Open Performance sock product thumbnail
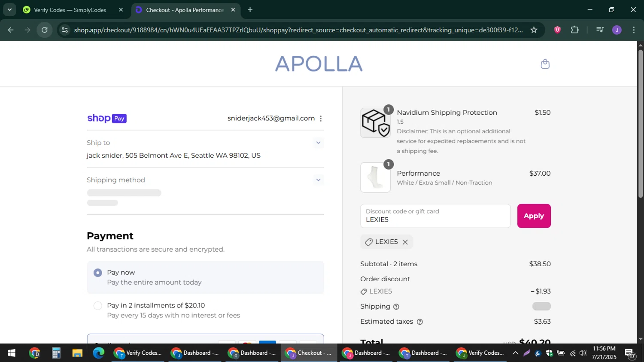The image size is (644, 362). pos(375,177)
